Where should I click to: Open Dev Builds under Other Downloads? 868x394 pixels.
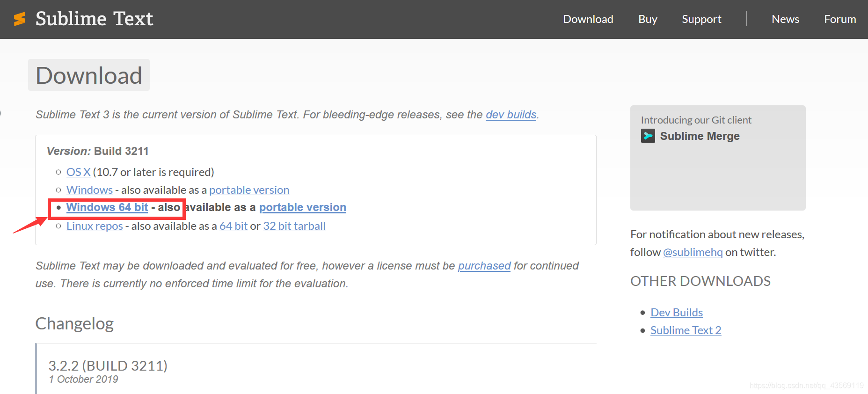coord(677,313)
